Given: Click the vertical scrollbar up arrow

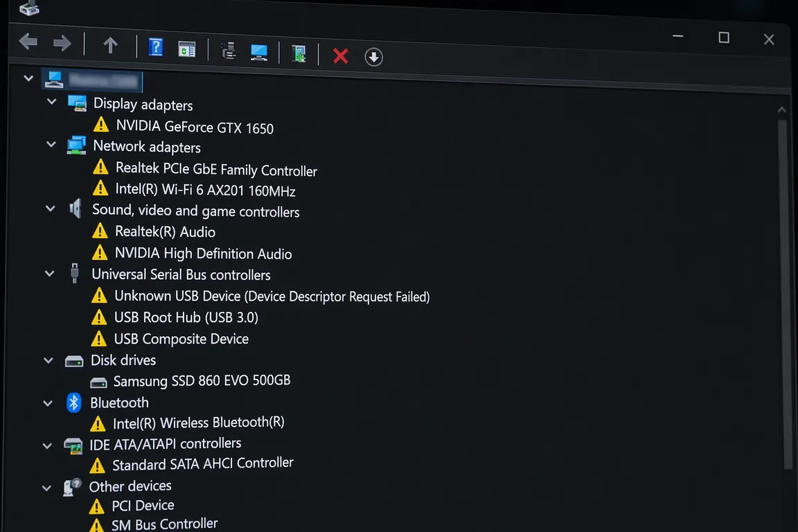Looking at the screenshot, I should pos(781,109).
